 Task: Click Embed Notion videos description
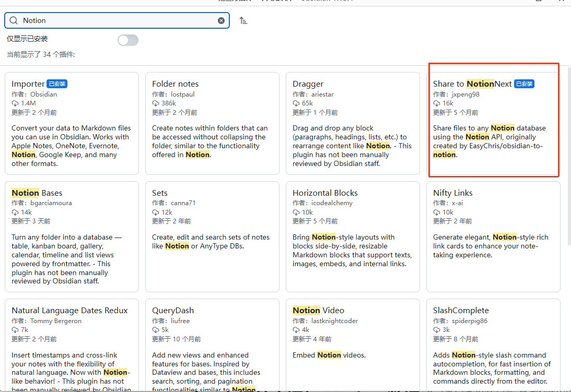point(329,355)
